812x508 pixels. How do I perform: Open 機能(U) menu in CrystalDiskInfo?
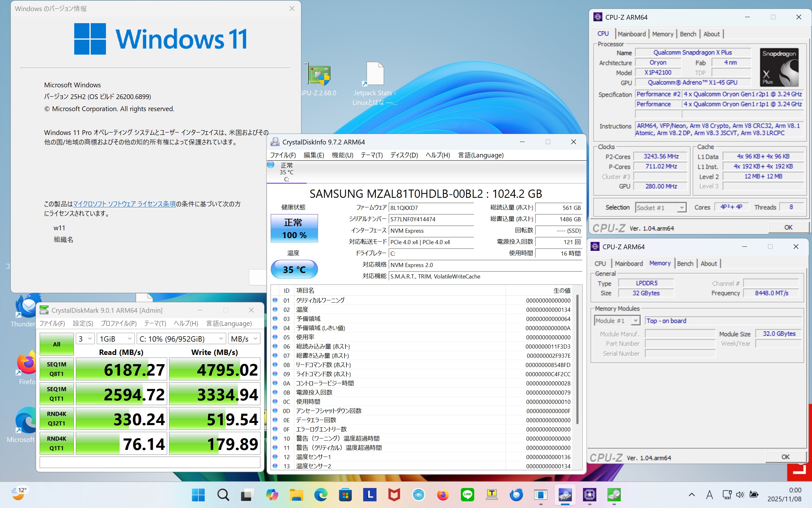pos(342,155)
